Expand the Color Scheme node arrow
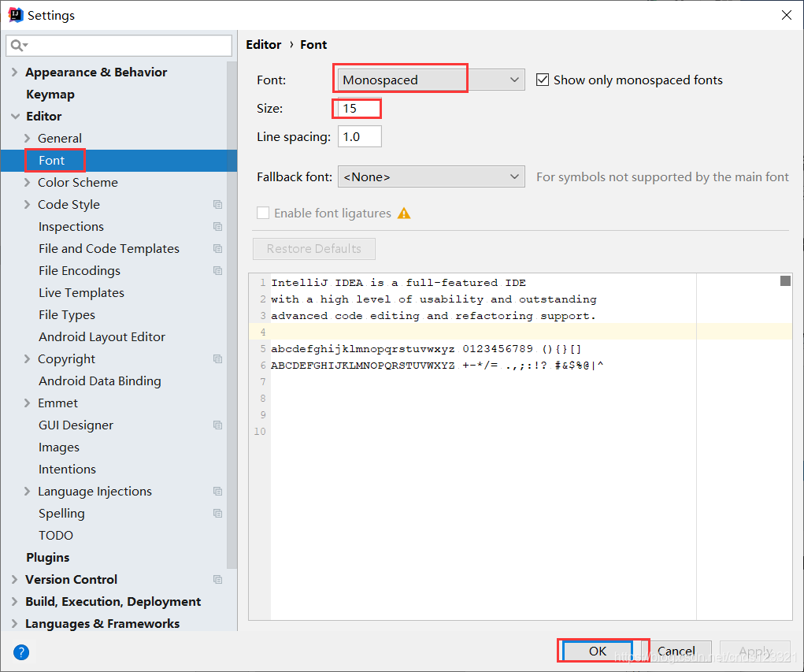 click(x=28, y=182)
